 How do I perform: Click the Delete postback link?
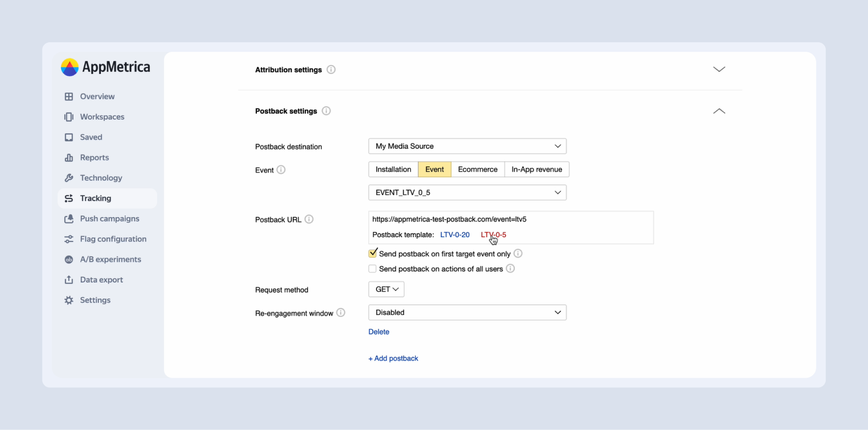click(x=378, y=332)
